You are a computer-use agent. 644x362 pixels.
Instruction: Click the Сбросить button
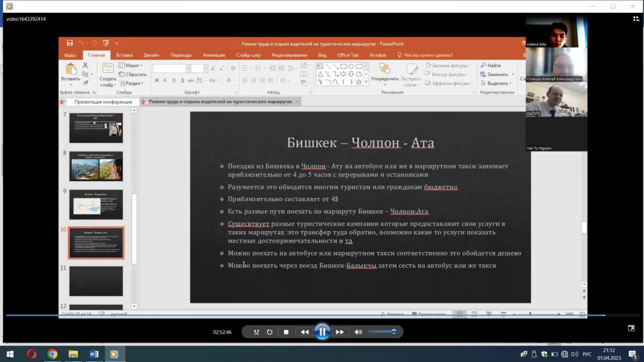coord(133,74)
